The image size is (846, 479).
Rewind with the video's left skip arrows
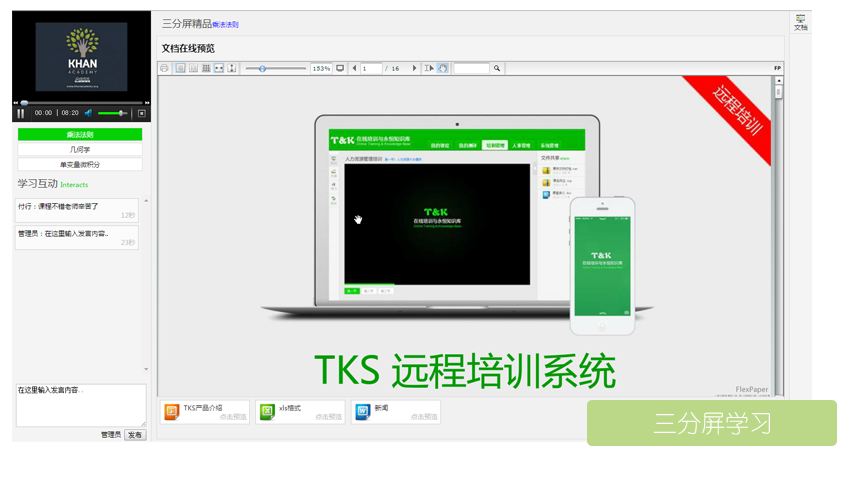point(16,102)
